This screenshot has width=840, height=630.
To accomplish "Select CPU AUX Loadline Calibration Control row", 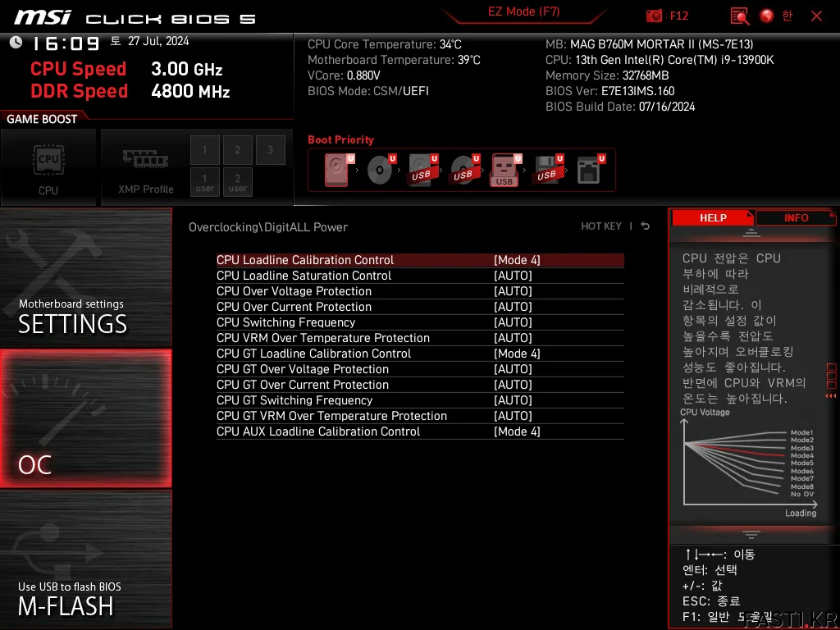I will [x=420, y=431].
